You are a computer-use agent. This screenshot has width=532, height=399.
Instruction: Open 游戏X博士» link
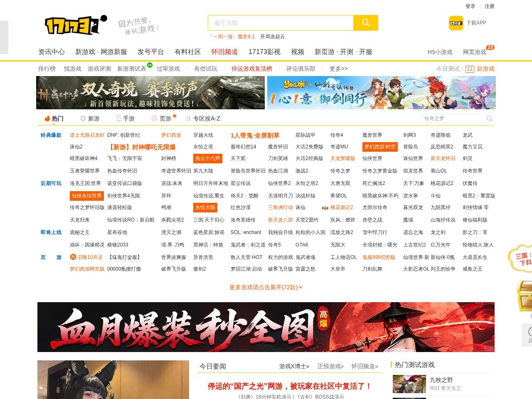(x=294, y=366)
